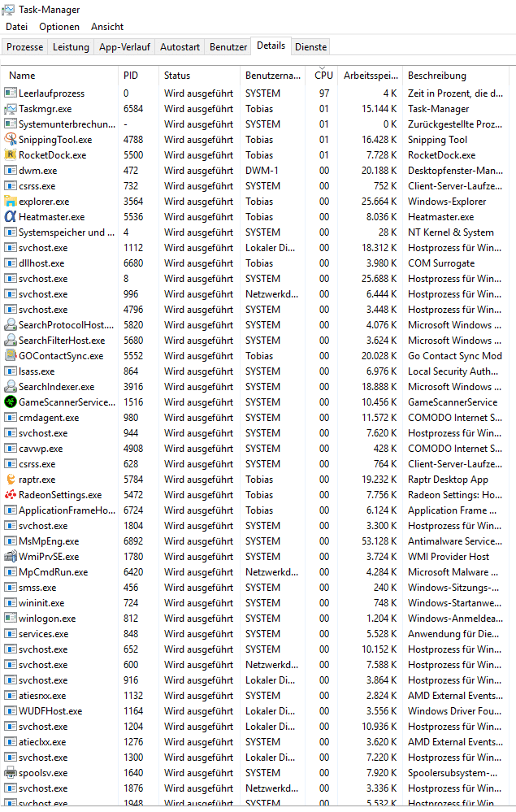This screenshot has height=812, width=516.
Task: Click the cmdagent.exe icon
Action: coord(11,418)
